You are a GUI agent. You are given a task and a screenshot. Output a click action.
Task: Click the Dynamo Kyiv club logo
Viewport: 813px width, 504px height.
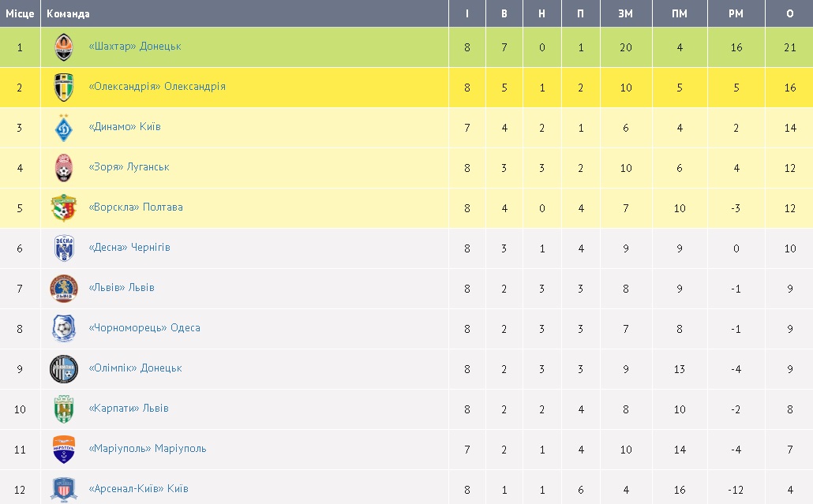(x=64, y=128)
